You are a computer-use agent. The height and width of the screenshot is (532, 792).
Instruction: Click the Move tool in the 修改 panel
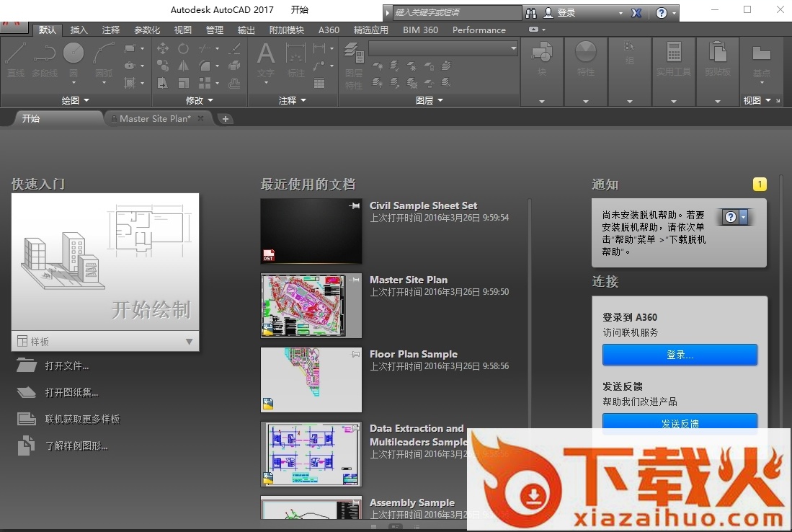coord(163,48)
